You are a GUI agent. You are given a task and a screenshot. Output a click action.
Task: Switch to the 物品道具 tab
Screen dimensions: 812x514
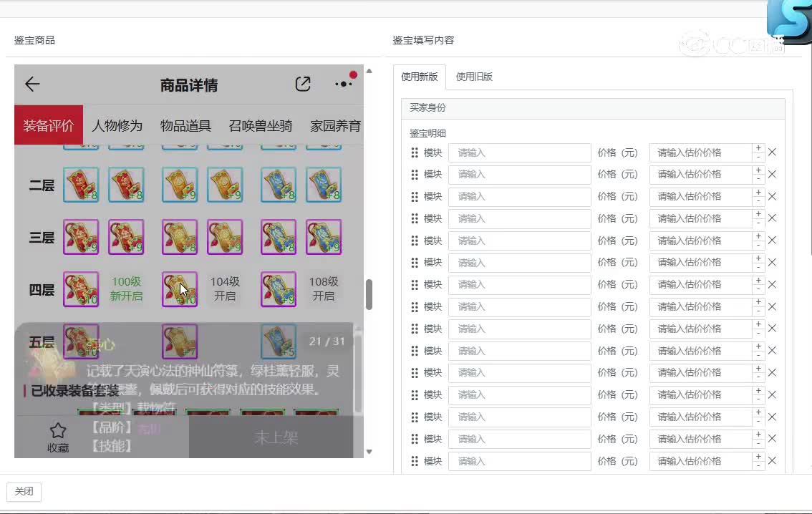tap(185, 125)
